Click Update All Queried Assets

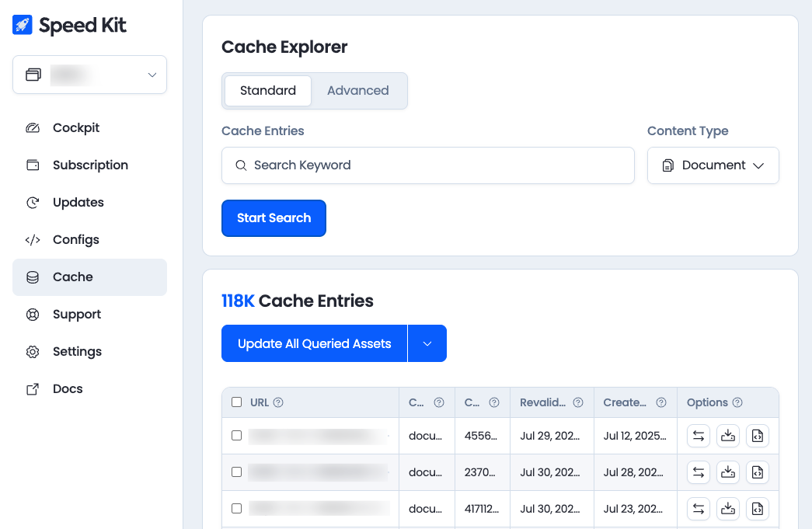click(x=315, y=343)
